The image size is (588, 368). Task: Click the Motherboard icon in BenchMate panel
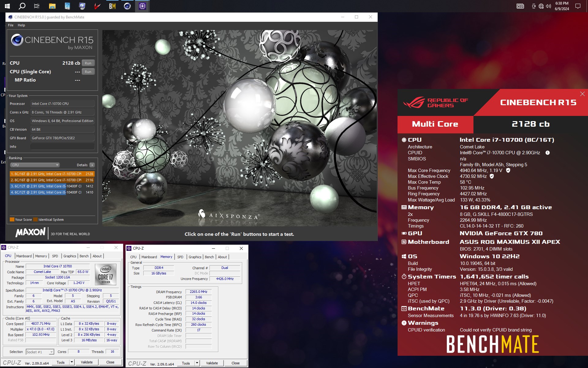point(404,242)
